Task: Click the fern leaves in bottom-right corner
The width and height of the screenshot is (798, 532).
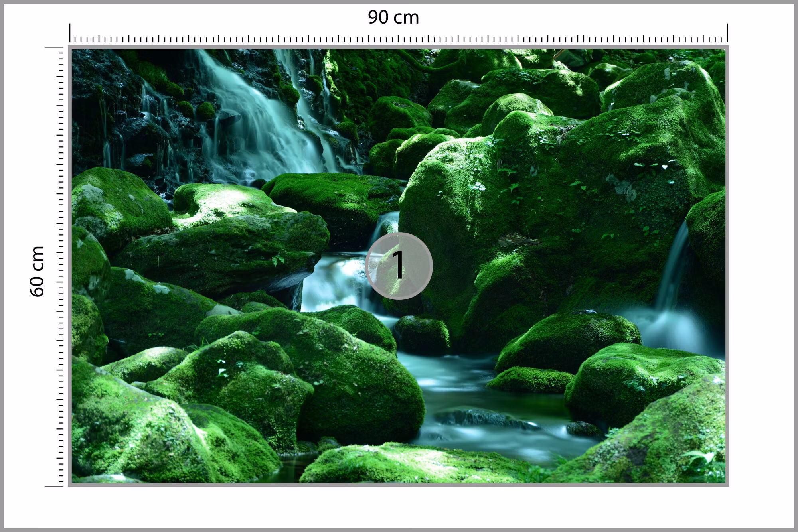Action: [702, 463]
